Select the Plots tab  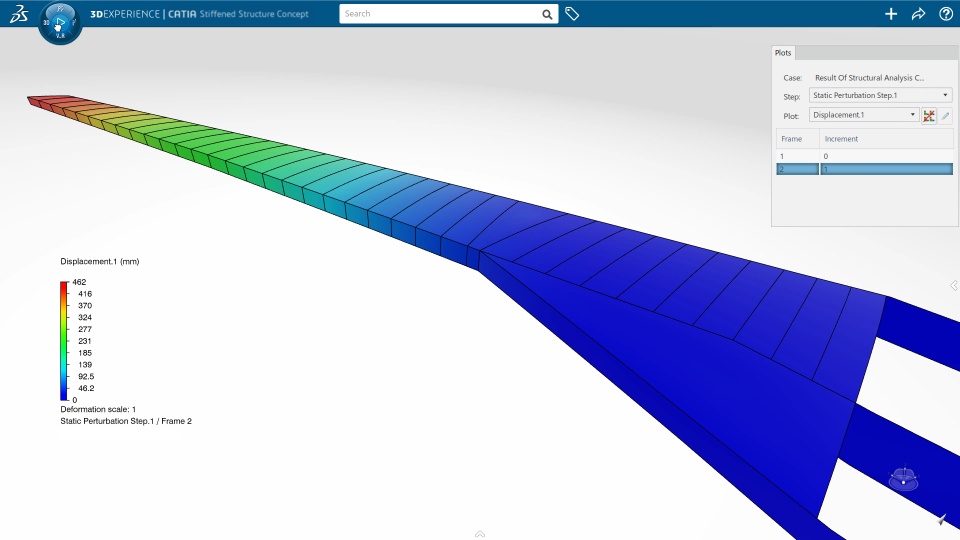(x=783, y=53)
